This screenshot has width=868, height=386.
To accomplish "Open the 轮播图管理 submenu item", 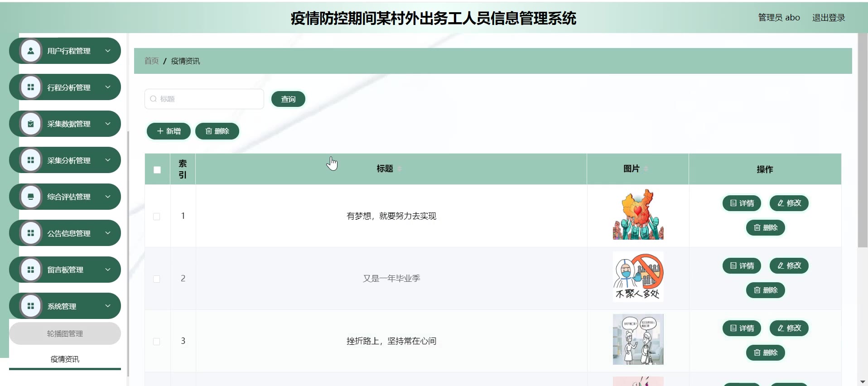I will [65, 333].
